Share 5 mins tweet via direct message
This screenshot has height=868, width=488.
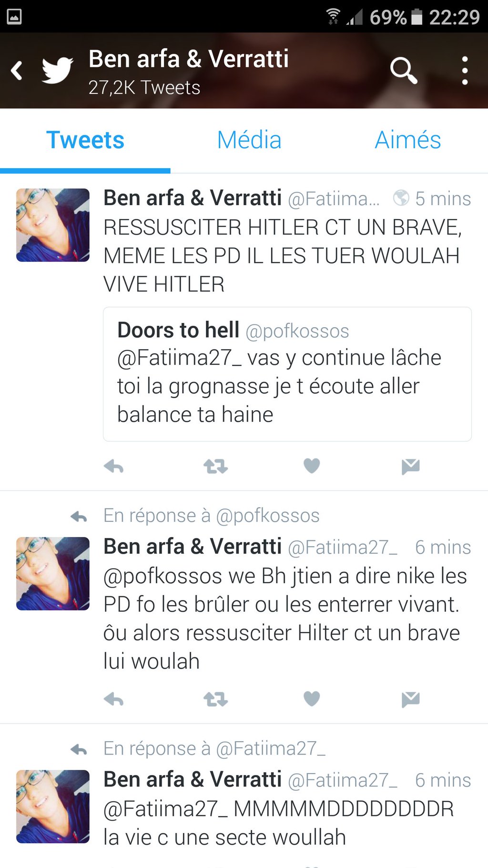410,466
